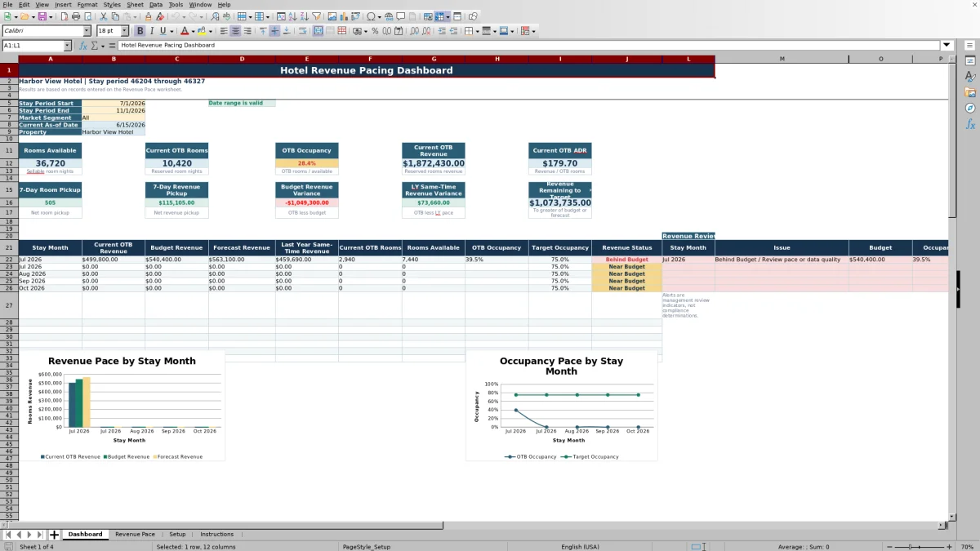
Task: Toggle Center Horizontally alignment
Action: point(235,31)
